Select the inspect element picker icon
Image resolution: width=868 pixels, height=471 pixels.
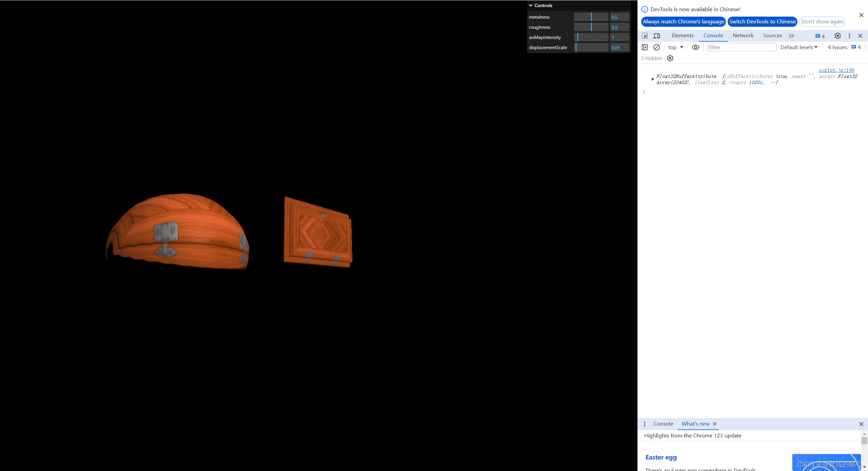click(x=645, y=36)
